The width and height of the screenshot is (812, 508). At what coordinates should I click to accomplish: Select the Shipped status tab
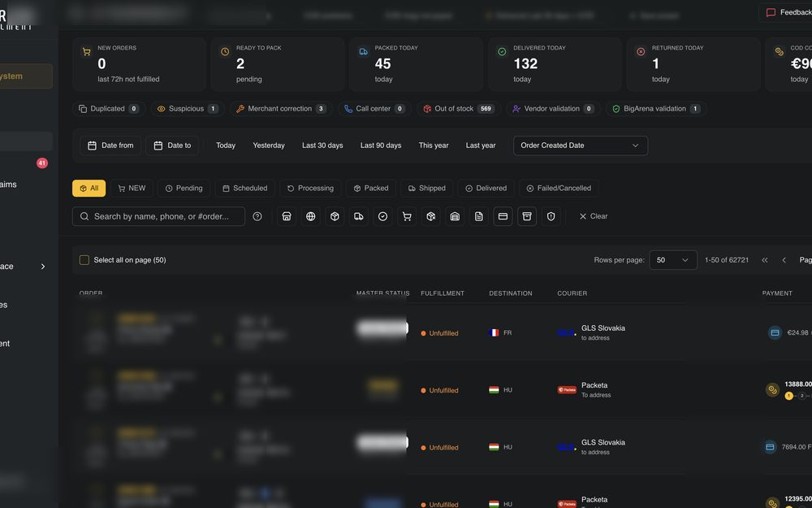[427, 189]
